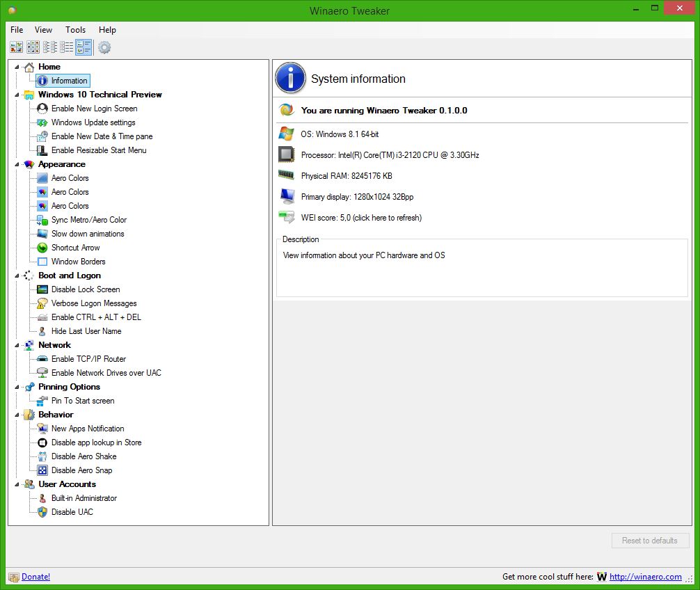Click the Donate! status bar icon
The width and height of the screenshot is (700, 590).
tap(14, 577)
